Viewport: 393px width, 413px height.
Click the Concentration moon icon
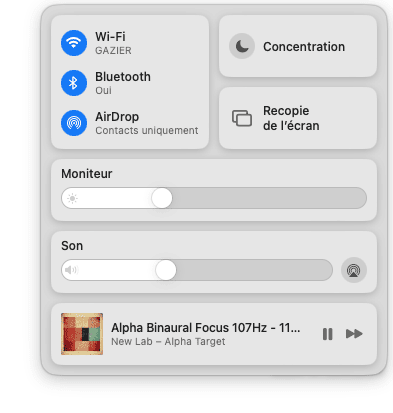click(x=242, y=46)
